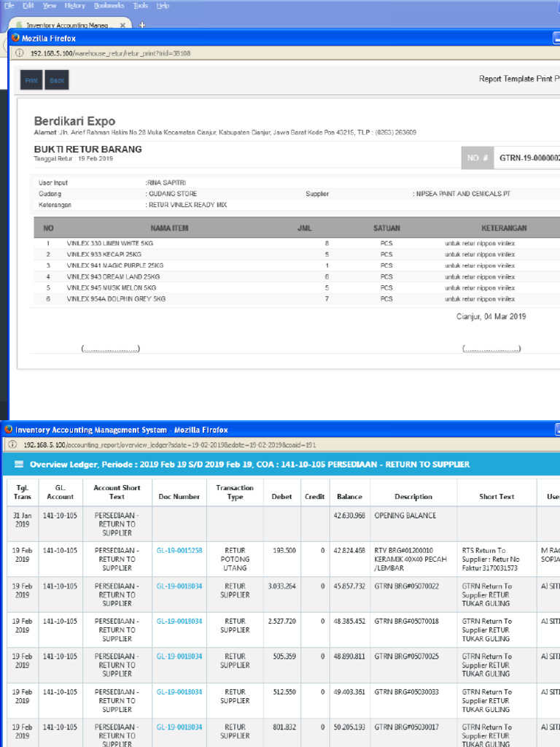The height and width of the screenshot is (747, 560).
Task: Open the History menu
Action: click(x=75, y=6)
